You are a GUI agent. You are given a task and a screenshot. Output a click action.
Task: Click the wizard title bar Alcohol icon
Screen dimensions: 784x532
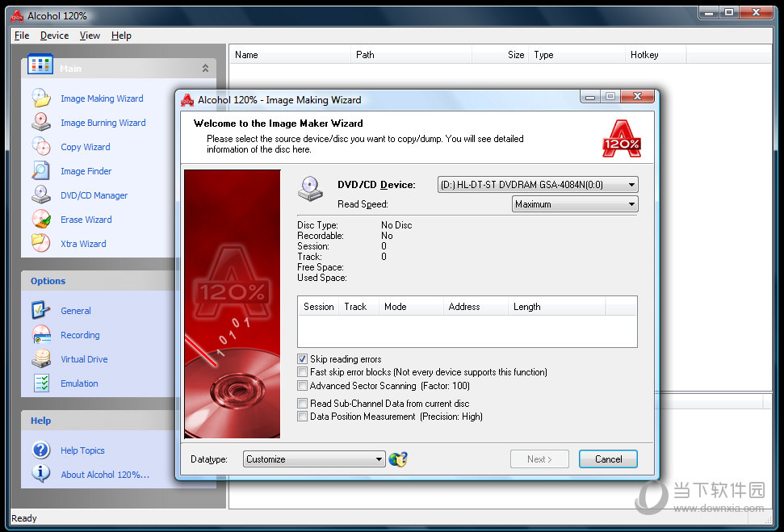click(187, 99)
